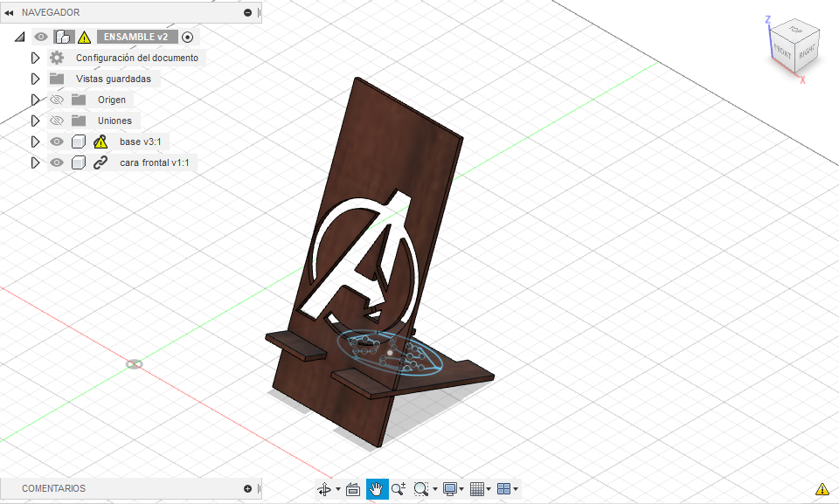Click the gear icon for Configuración del documento

click(57, 58)
